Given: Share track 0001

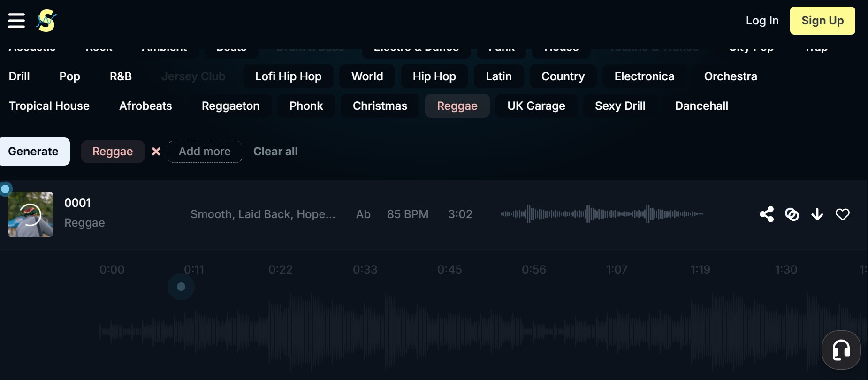Looking at the screenshot, I should pyautogui.click(x=767, y=214).
